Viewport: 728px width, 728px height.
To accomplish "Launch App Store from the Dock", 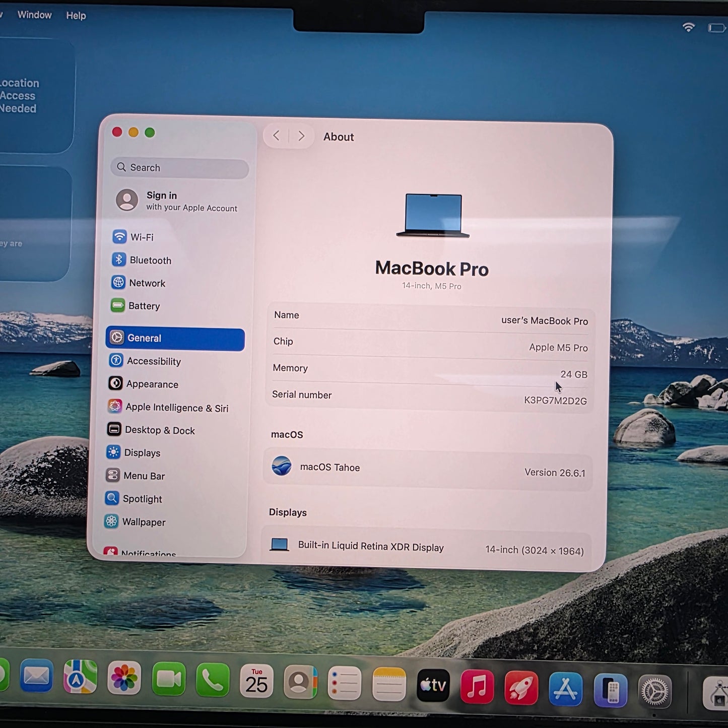I will click(x=566, y=689).
